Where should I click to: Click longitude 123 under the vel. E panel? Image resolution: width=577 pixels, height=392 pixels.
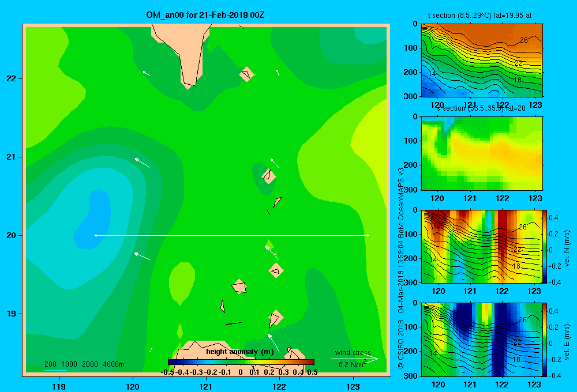tap(534, 385)
